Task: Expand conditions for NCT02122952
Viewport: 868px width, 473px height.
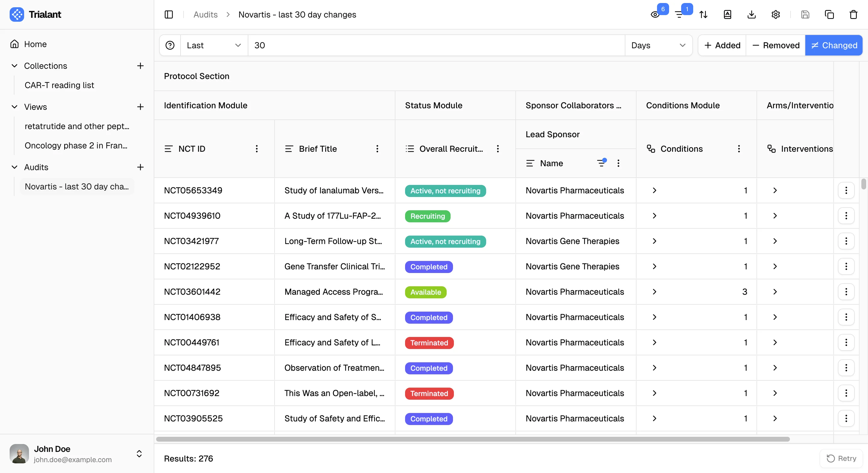Action: tap(654, 267)
